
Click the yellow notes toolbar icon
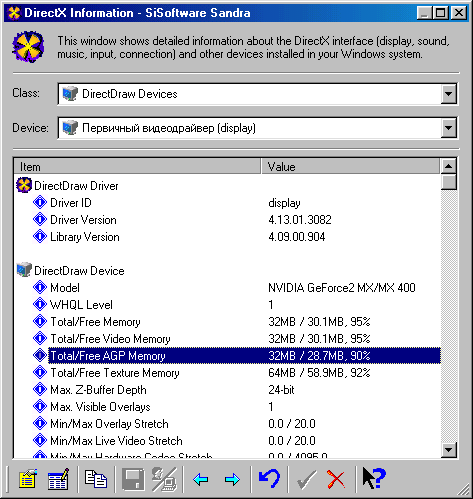coord(28,480)
